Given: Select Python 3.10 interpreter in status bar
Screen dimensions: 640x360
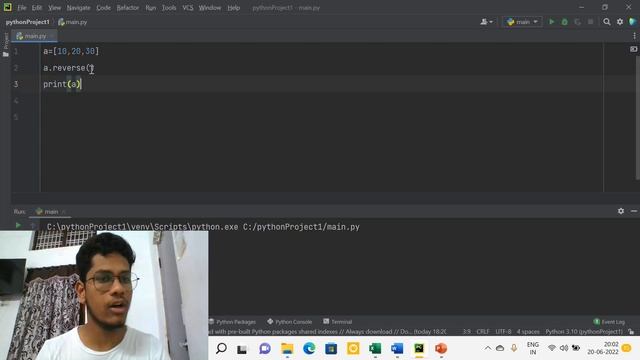Looking at the screenshot, I should pyautogui.click(x=584, y=332).
